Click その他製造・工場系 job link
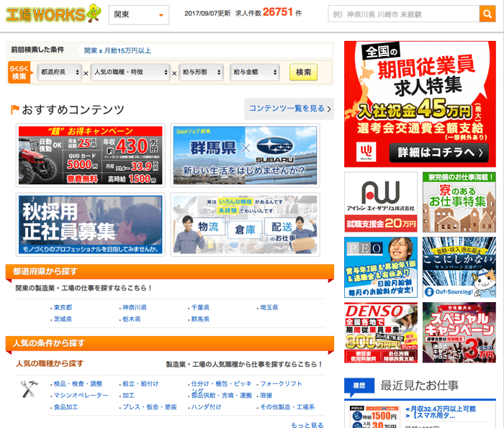The height and width of the screenshot is (428, 504). pos(287,407)
